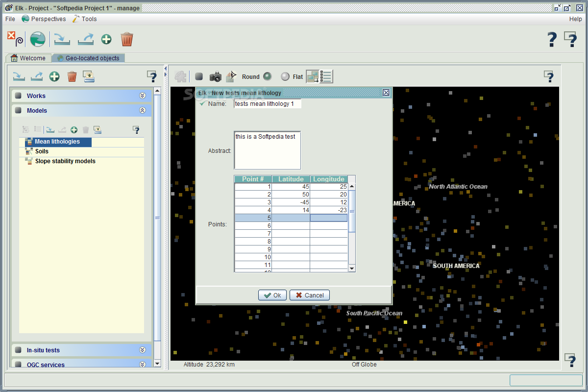Click the left panel scroll down arrow
This screenshot has width=588, height=392.
pyautogui.click(x=157, y=364)
